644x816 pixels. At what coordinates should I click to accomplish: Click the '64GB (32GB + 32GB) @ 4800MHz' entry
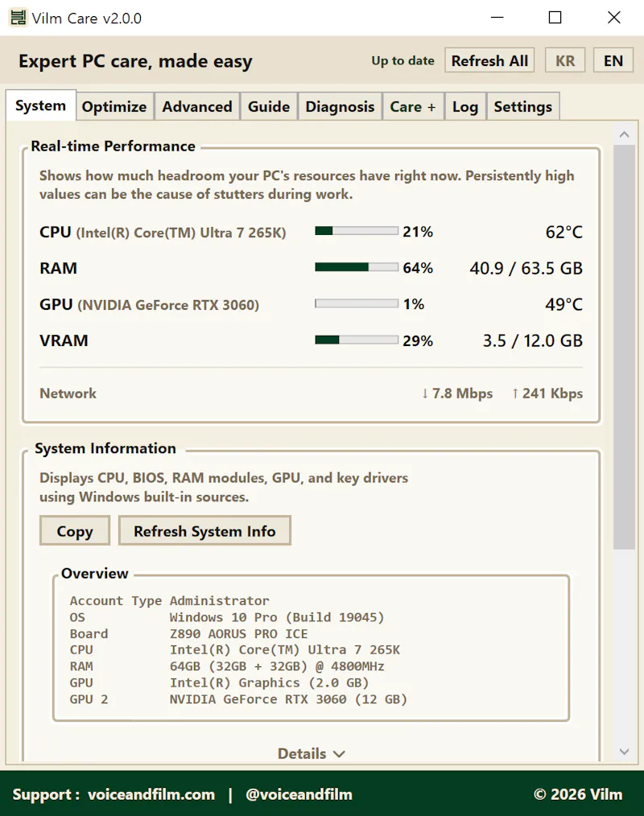pos(277,666)
